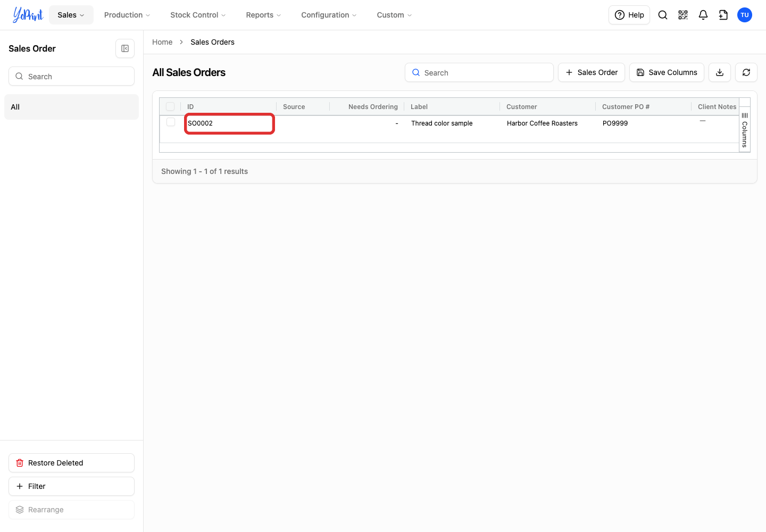Click the YoPrint logo

(28, 15)
